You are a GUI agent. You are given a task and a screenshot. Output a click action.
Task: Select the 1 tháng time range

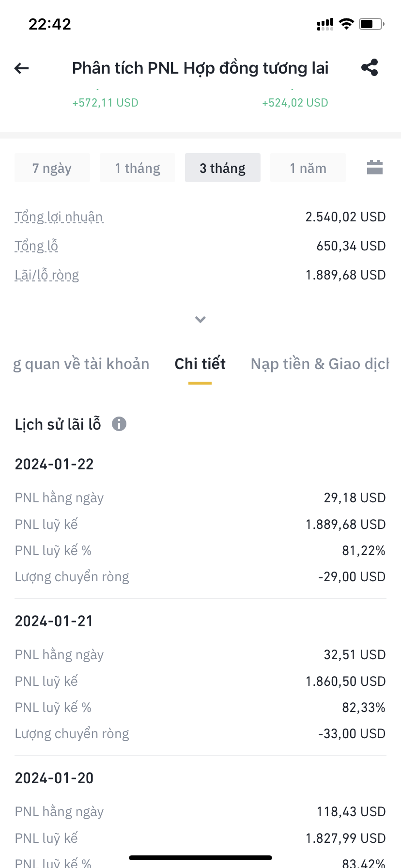tap(138, 168)
